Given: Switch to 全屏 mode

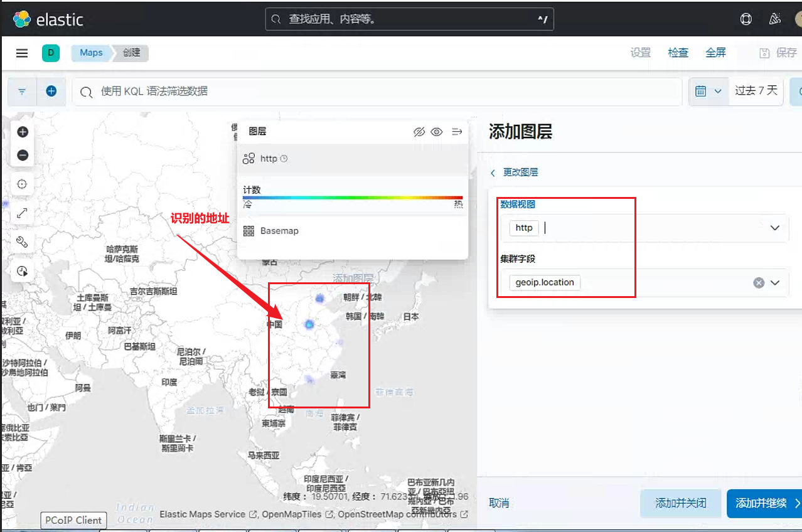Looking at the screenshot, I should coord(716,53).
